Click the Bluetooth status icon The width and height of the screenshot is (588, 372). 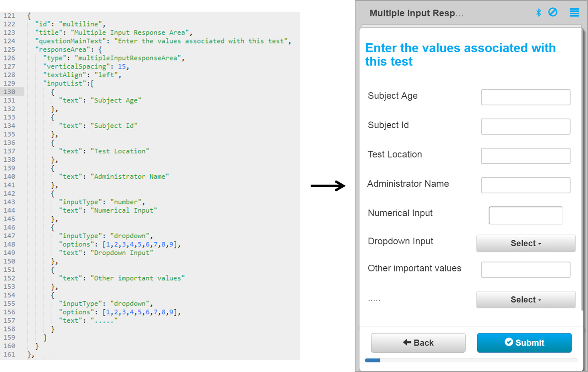pos(538,13)
